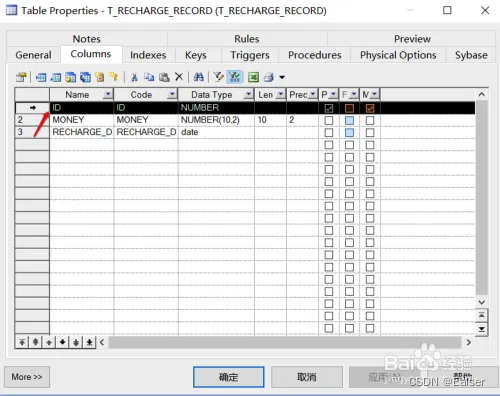The height and width of the screenshot is (396, 500).
Task: Switch to the Keys tab
Action: pos(196,55)
